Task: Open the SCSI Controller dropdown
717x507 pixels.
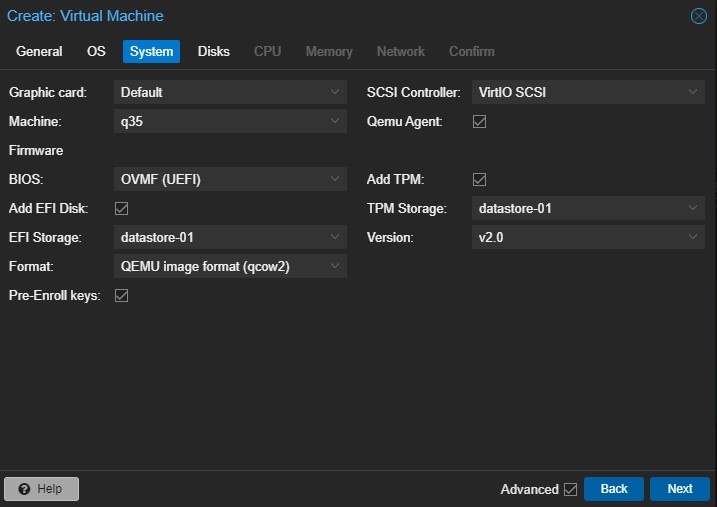Action: (588, 92)
